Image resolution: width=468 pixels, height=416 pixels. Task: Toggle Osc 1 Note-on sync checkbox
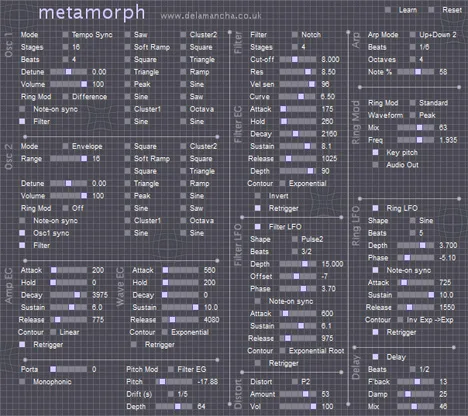pos(22,109)
